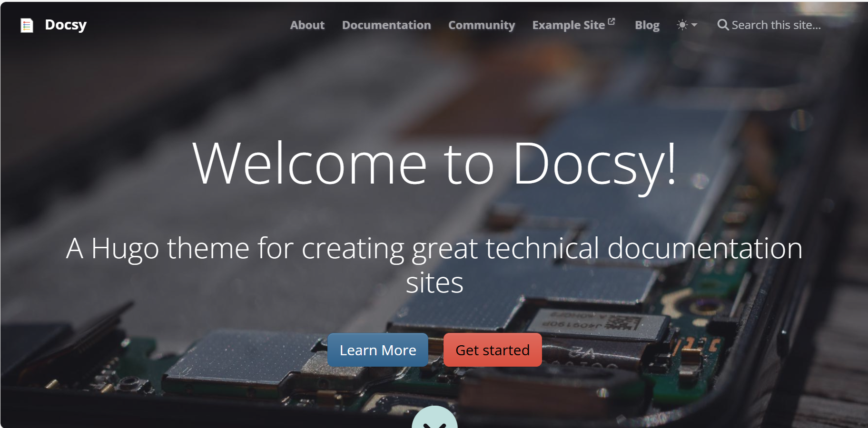The height and width of the screenshot is (428, 868).
Task: Select About in the navigation menu
Action: 307,25
